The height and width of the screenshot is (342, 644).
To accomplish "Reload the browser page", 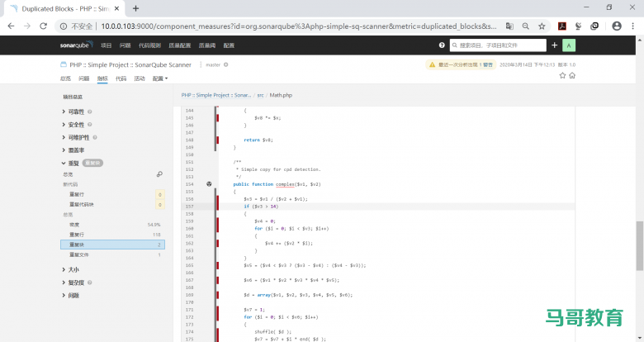I will tap(43, 26).
